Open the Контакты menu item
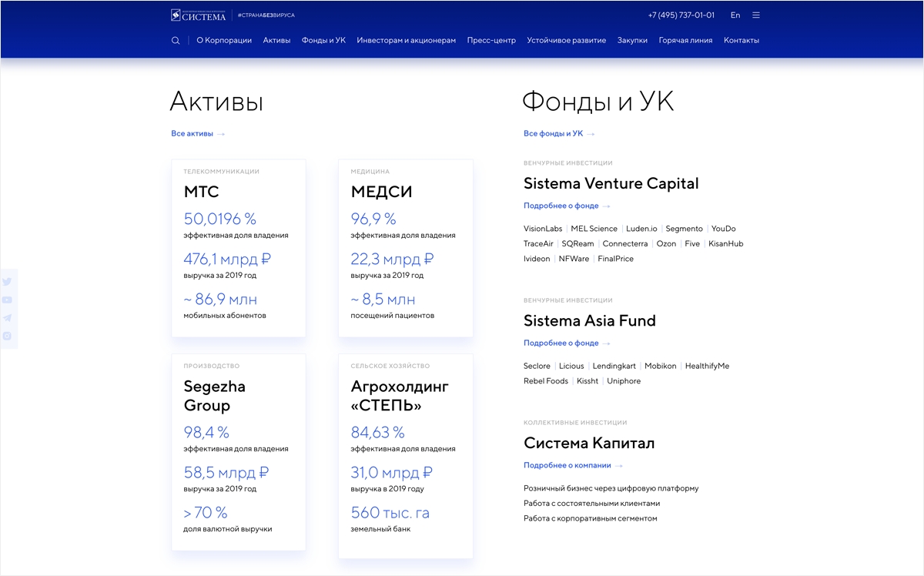Viewport: 924px width, 576px height. 742,40
